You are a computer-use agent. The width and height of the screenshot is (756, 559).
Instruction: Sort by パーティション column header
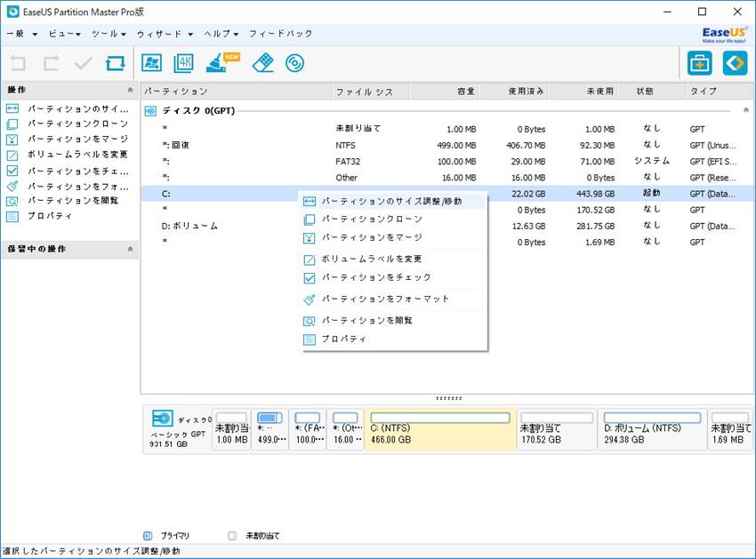[237, 91]
